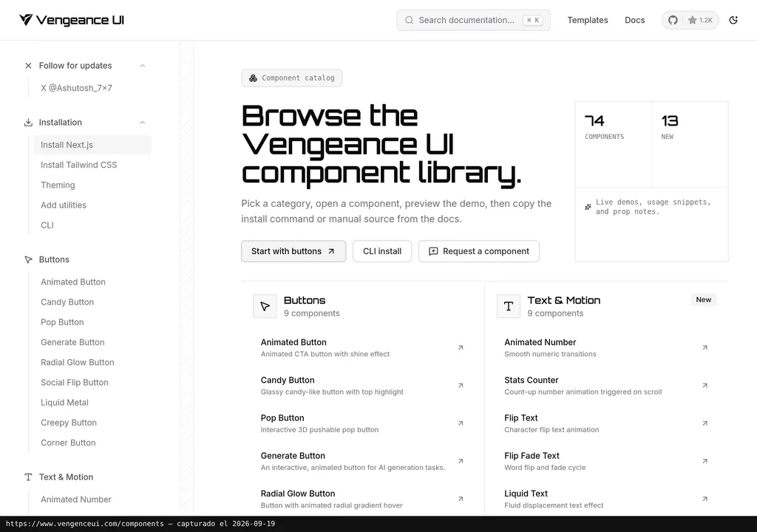Collapse the Follow for updates section chevron
The image size is (757, 532).
tap(143, 66)
